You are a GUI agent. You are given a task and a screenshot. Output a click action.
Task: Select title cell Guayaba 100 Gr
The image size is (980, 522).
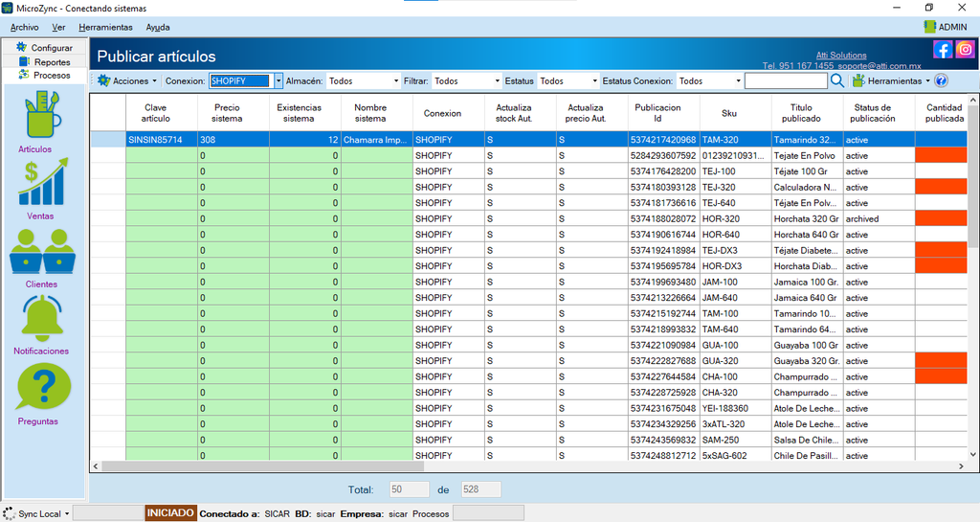click(x=808, y=345)
